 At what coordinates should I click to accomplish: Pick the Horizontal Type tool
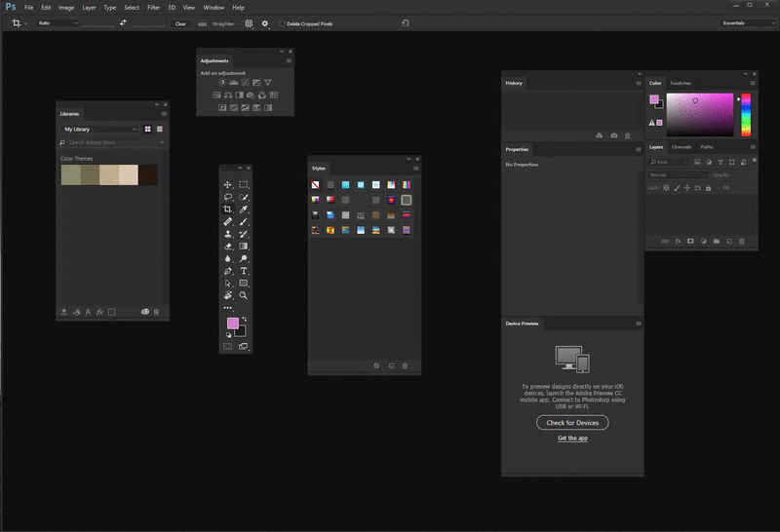[x=244, y=271]
